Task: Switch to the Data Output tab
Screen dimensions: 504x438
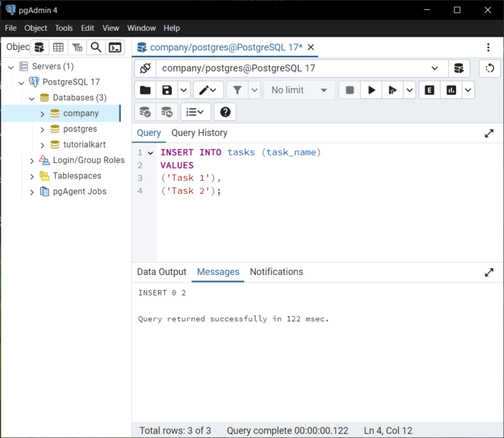Action: 161,272
